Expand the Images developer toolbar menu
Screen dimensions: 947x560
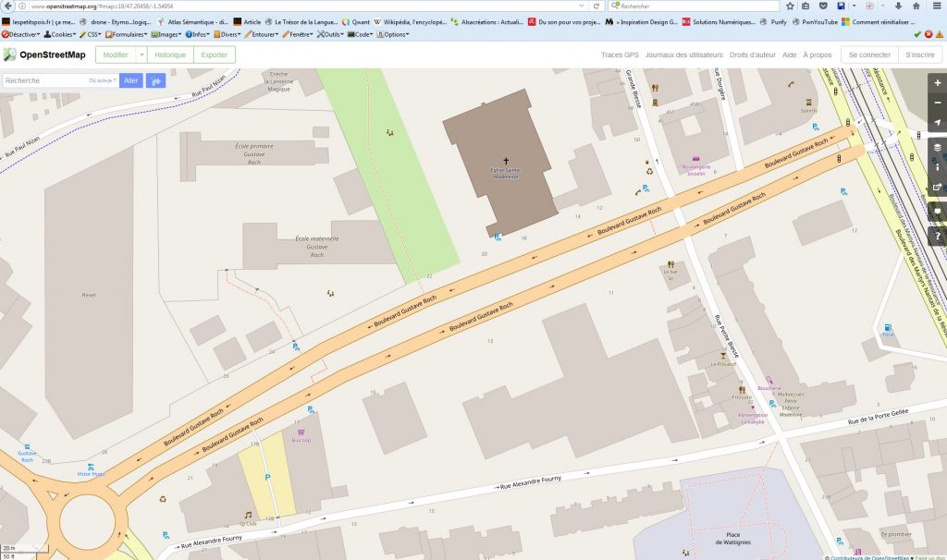tap(166, 34)
